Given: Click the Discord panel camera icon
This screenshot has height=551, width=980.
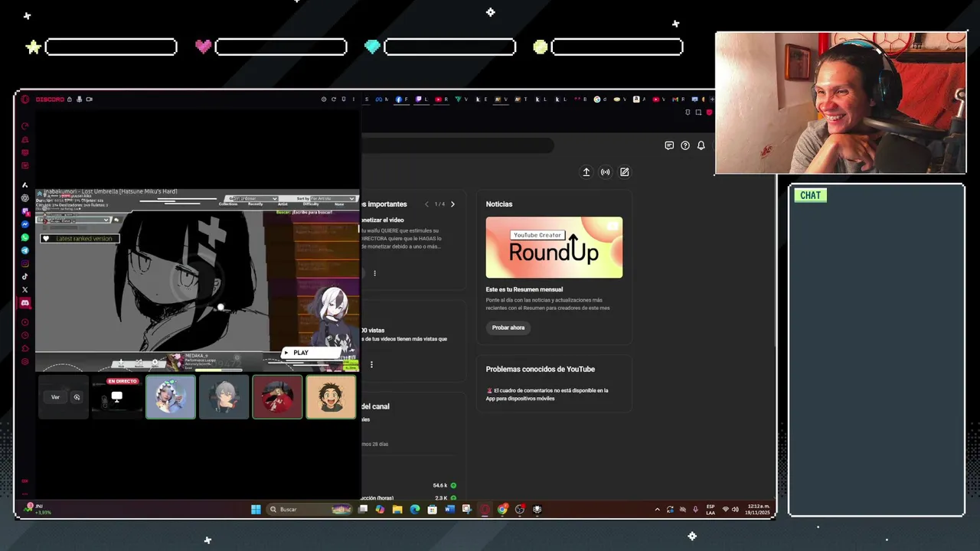Looking at the screenshot, I should click(89, 99).
